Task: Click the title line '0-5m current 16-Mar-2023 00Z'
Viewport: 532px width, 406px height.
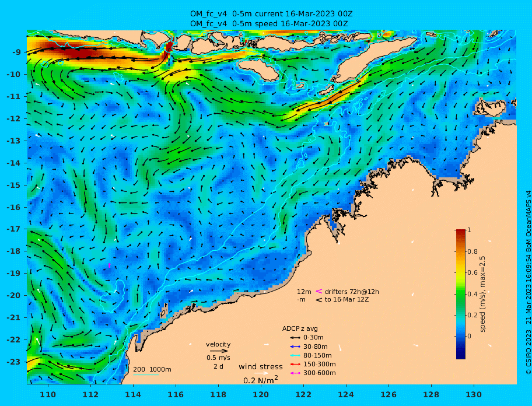Action: pyautogui.click(x=292, y=14)
